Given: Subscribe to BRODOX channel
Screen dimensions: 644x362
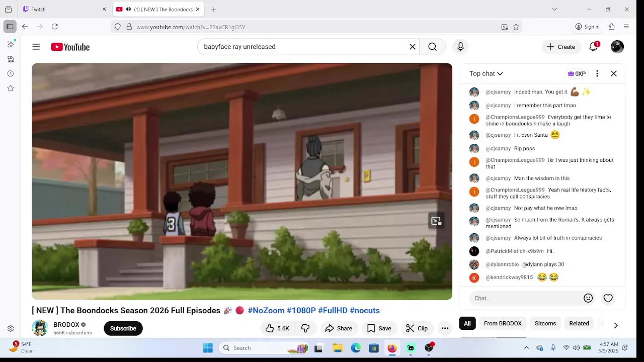Looking at the screenshot, I should (x=123, y=328).
